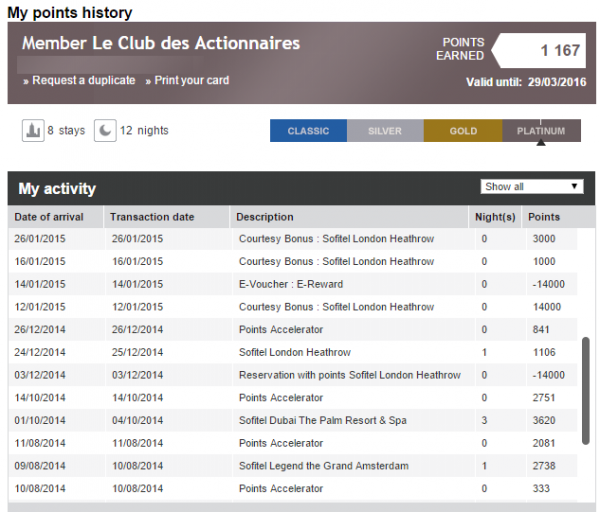Click the Request a duplicate link
The width and height of the screenshot is (600, 512).
click(82, 80)
